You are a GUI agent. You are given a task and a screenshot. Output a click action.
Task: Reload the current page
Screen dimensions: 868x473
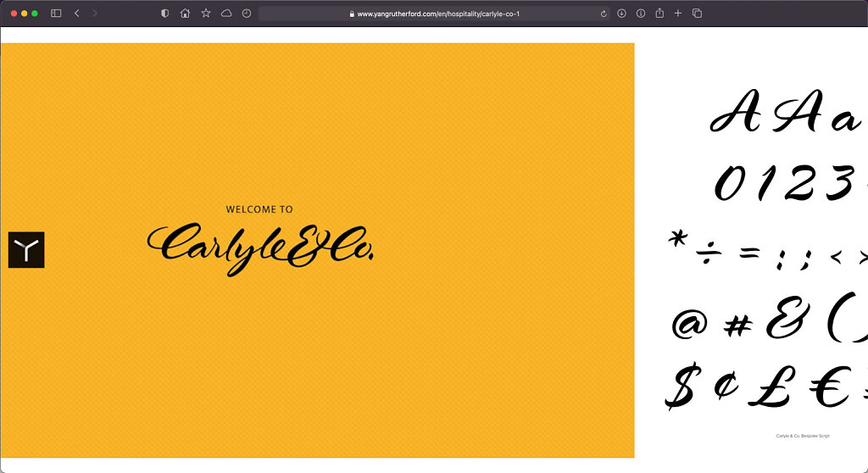(604, 14)
